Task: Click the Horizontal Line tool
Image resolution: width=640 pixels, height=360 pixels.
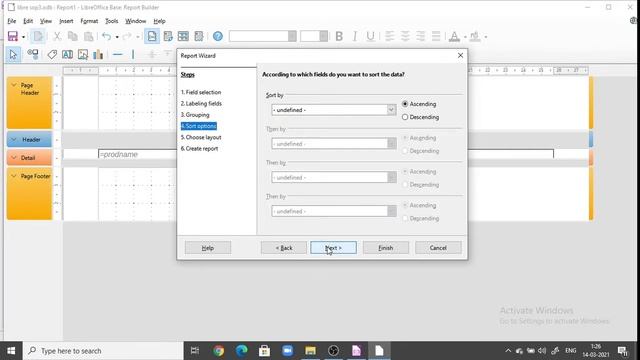Action: [118, 54]
